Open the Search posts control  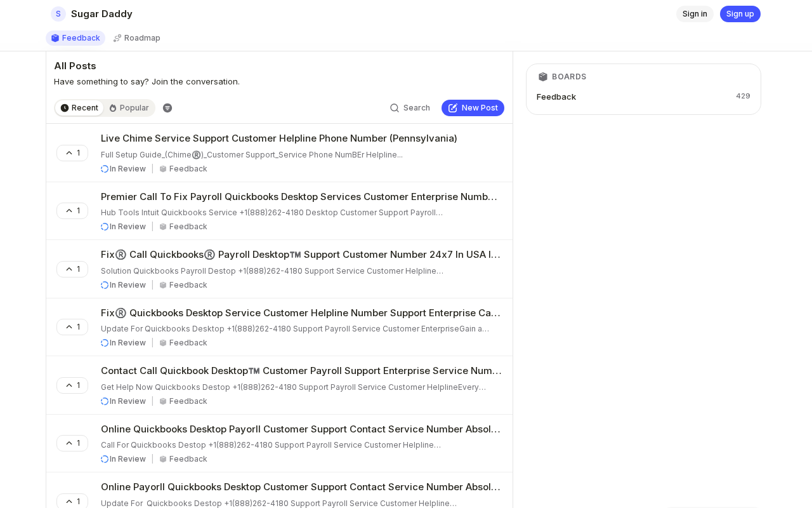410,108
